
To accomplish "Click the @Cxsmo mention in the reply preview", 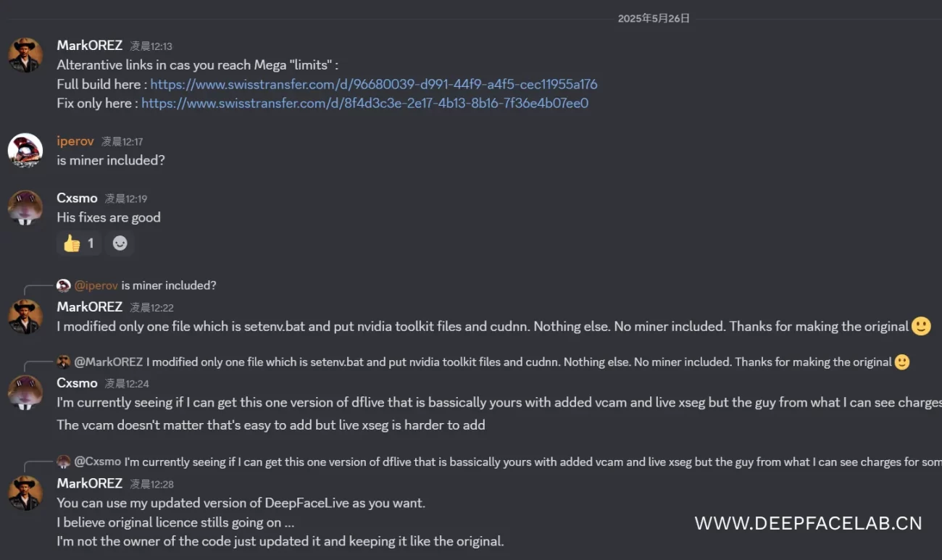I will pyautogui.click(x=98, y=461).
